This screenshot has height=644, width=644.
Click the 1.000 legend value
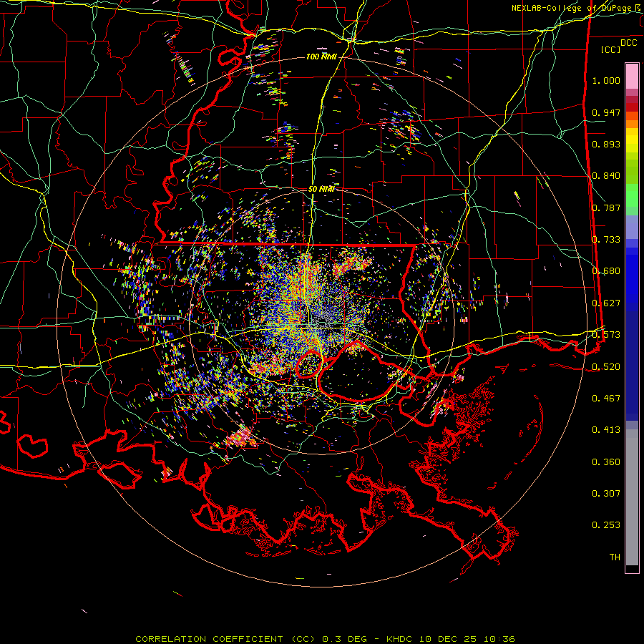(x=606, y=80)
